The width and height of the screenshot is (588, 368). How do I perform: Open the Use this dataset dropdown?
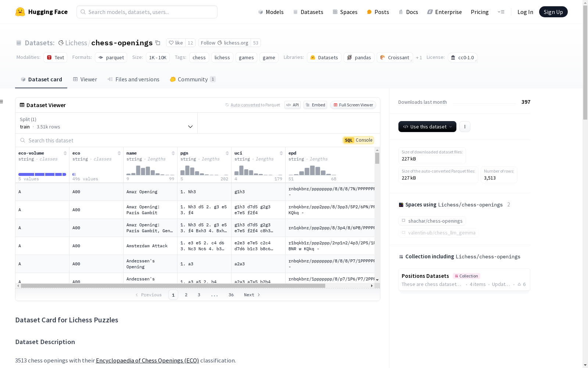click(x=427, y=127)
